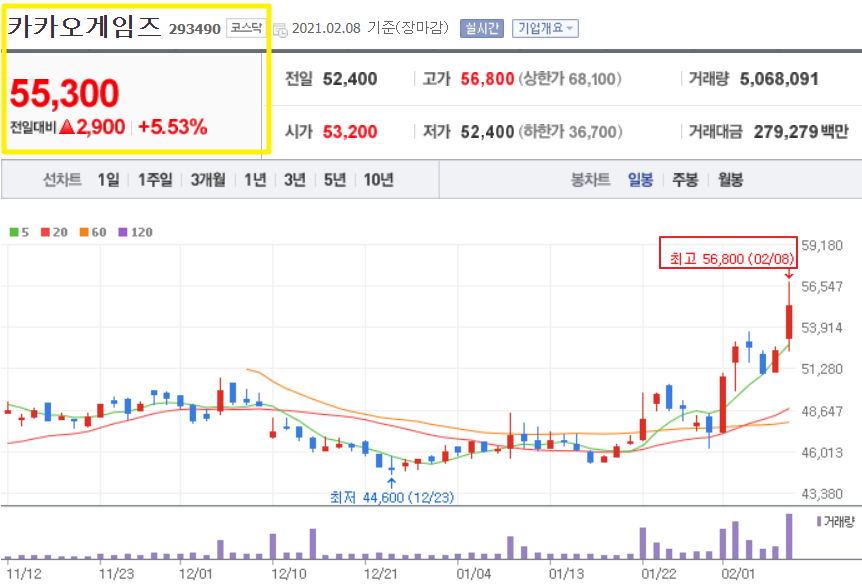Click the +5.53% change rate
This screenshot has height=587, width=862.
(173, 127)
